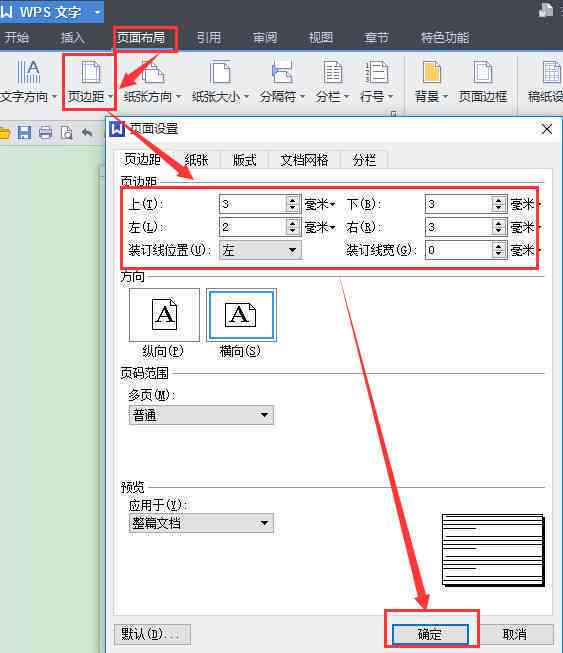Open the 应用于 dropdown showing 整篇文档
The width and height of the screenshot is (563, 653).
pos(201,523)
